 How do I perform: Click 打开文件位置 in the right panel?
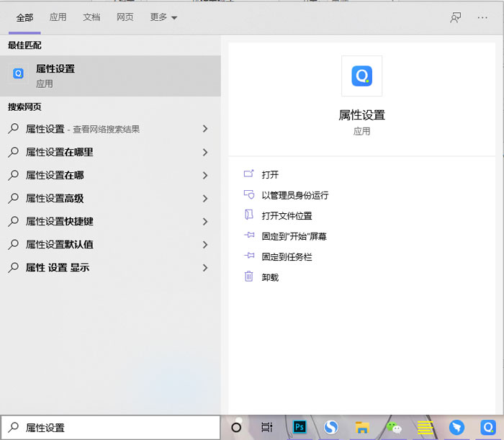(x=287, y=215)
